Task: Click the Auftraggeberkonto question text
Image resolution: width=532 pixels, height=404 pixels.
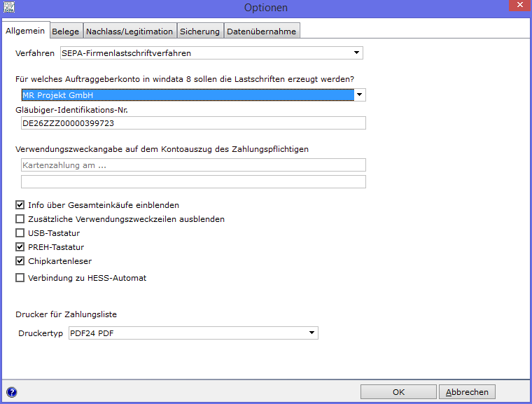Action: (x=185, y=79)
